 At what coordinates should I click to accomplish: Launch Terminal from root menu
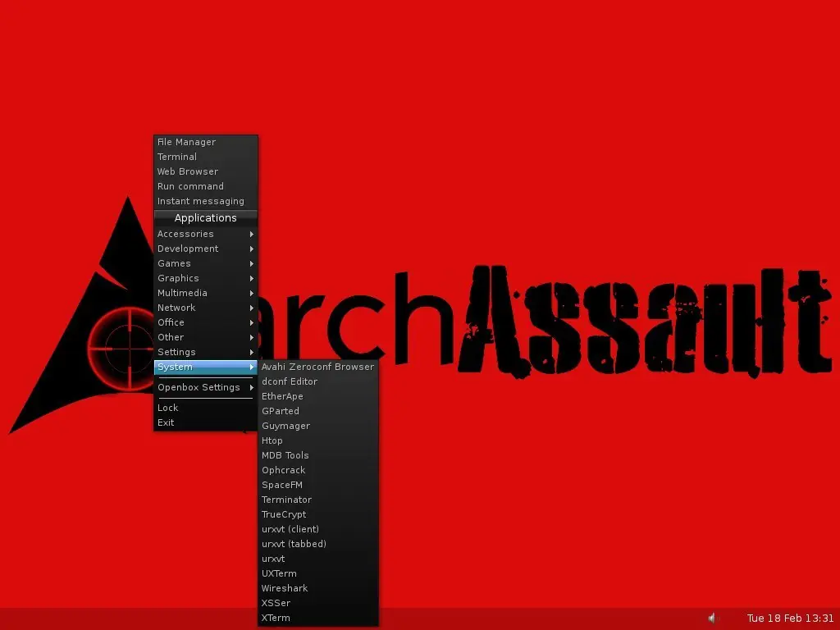tap(206, 157)
